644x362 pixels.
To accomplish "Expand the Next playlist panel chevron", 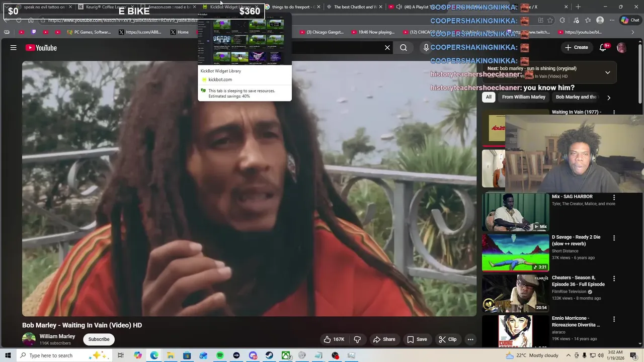I will coord(608,72).
